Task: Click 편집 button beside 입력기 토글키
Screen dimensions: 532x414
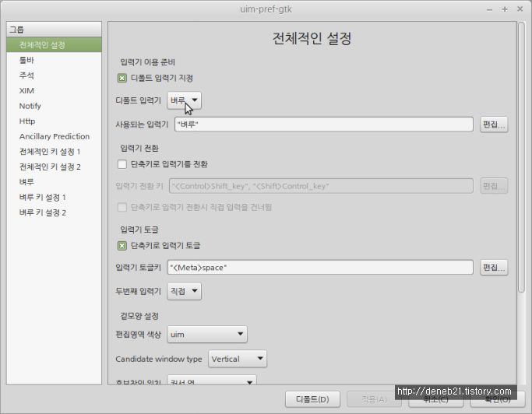Action: point(494,268)
